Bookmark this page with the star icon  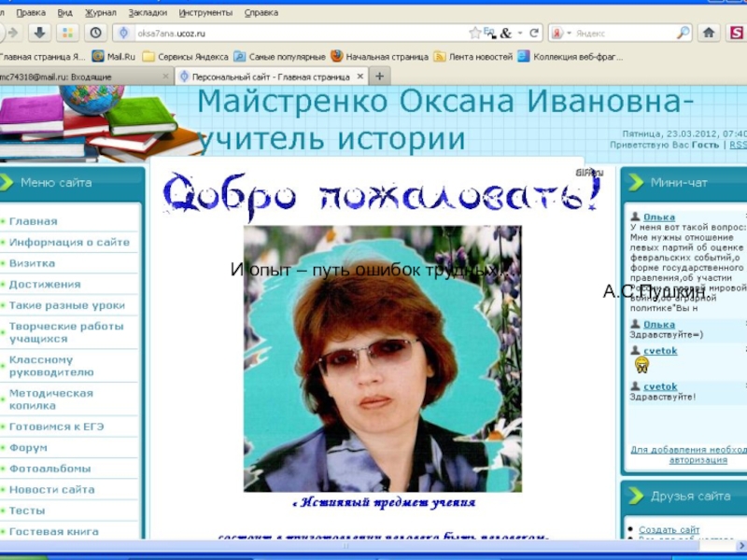click(x=475, y=33)
